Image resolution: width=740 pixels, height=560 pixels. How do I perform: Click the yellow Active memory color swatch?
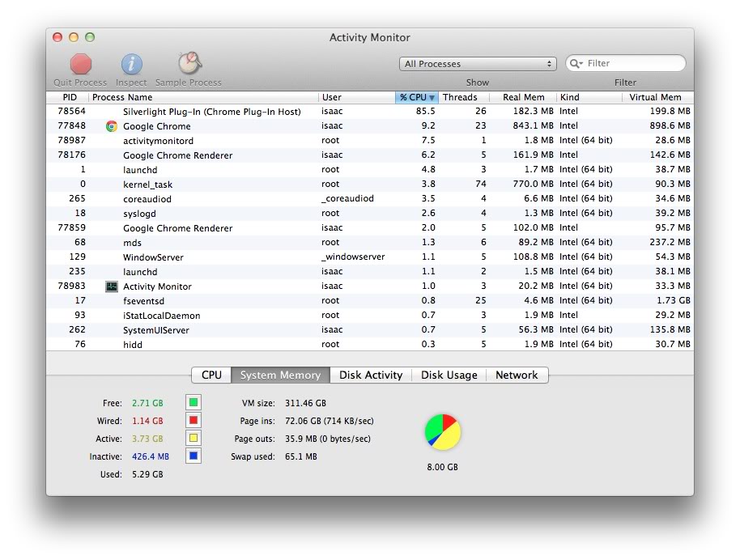click(x=194, y=438)
